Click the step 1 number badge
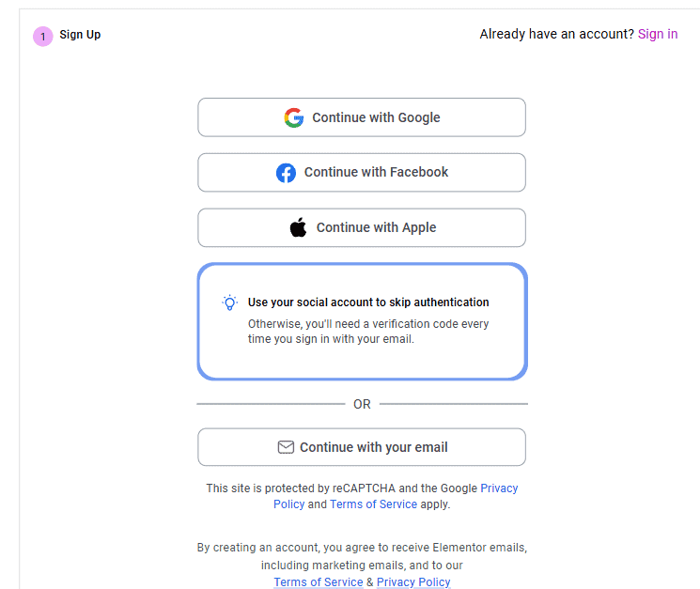 pos(42,37)
